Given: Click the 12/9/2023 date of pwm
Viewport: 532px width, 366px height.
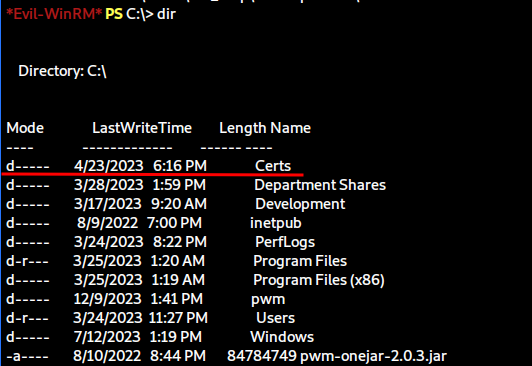Looking at the screenshot, I should pyautogui.click(x=107, y=299).
